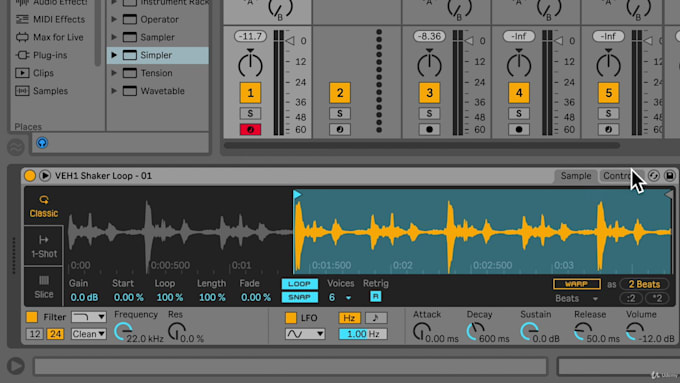This screenshot has width=680, height=383.
Task: Set the LFO rate to synced note mode
Action: click(x=376, y=318)
